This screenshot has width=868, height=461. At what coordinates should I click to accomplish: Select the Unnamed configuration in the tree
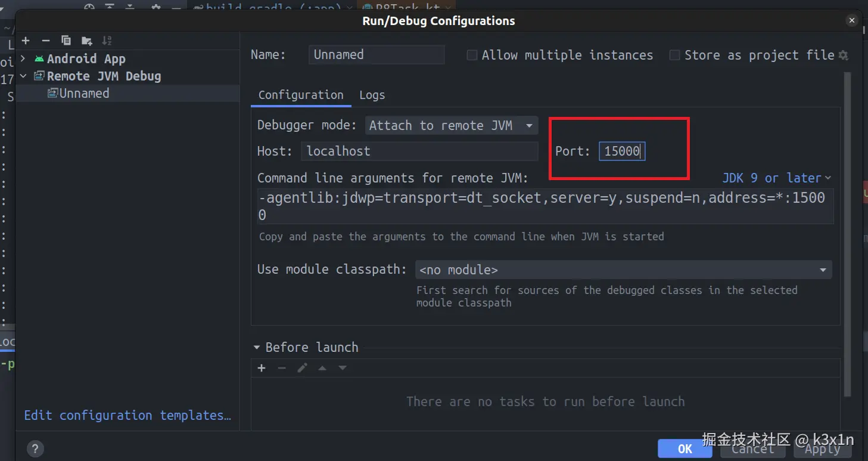click(127, 93)
